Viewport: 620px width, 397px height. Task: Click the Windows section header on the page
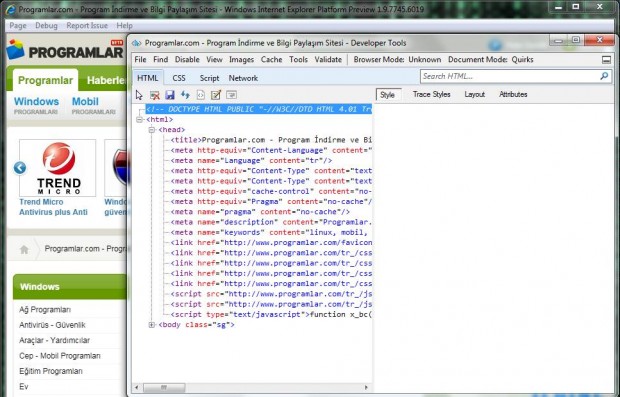[70, 287]
